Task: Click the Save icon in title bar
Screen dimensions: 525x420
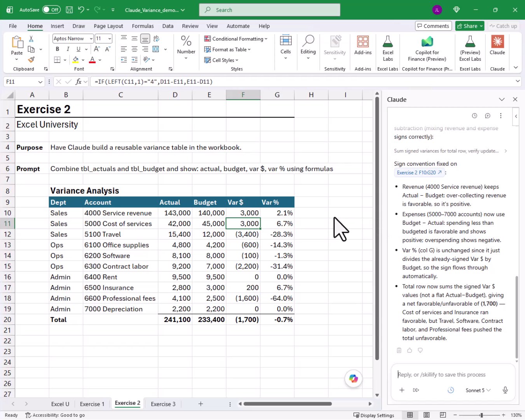Action: [x=69, y=10]
